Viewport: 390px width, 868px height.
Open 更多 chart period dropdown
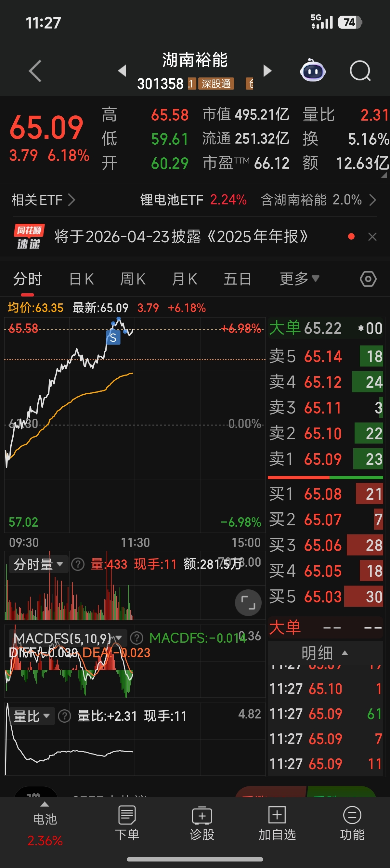pyautogui.click(x=299, y=279)
